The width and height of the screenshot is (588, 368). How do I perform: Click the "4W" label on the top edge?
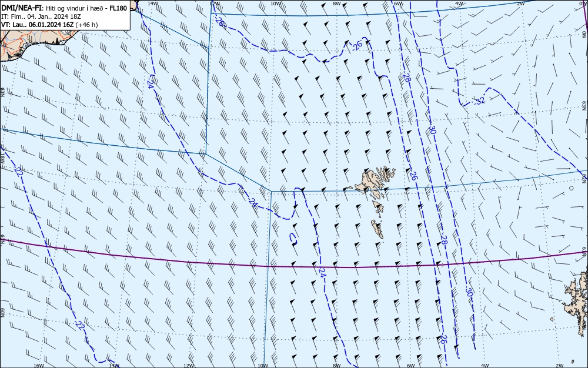pyautogui.click(x=459, y=4)
